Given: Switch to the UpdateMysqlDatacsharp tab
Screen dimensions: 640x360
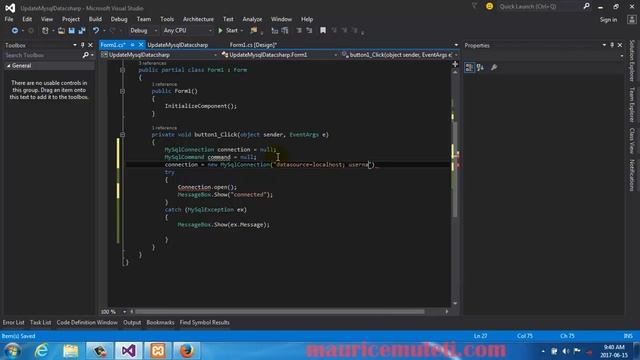Looking at the screenshot, I should [178, 45].
